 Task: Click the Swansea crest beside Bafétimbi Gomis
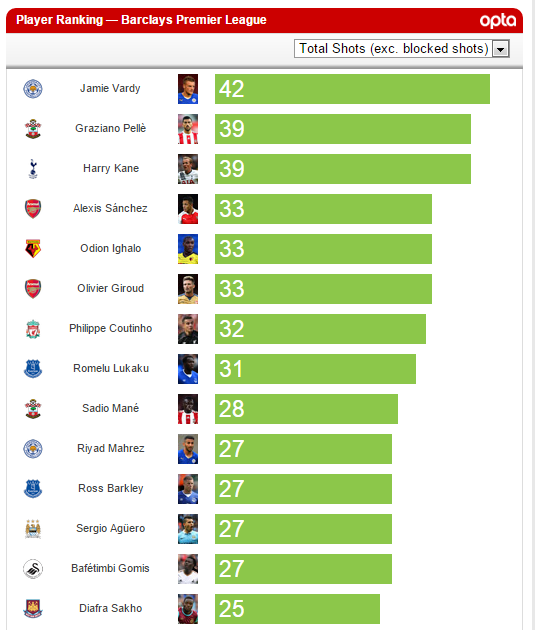coord(33,569)
